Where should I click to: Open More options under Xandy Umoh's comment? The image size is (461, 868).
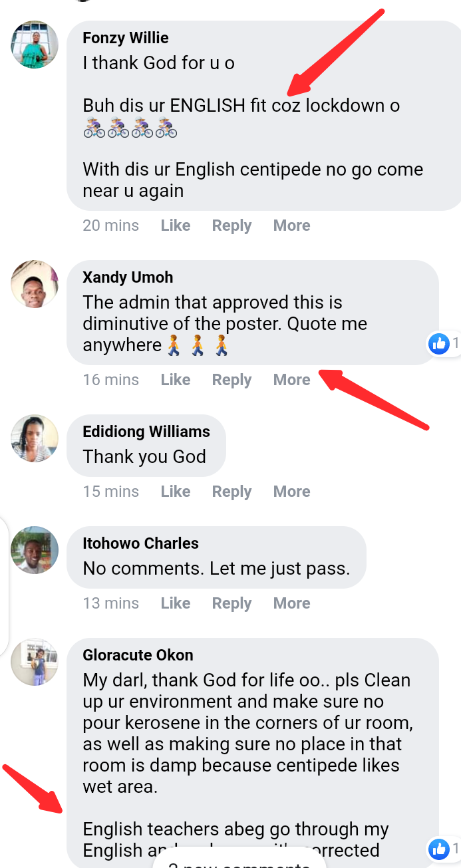click(x=291, y=380)
